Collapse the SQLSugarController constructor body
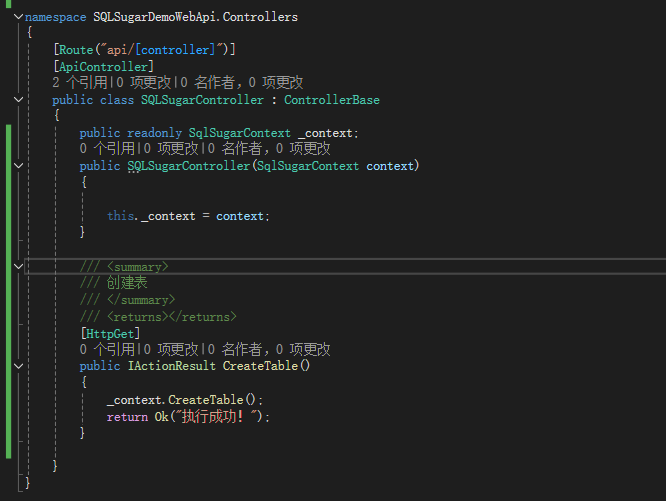The width and height of the screenshot is (666, 501). [18, 166]
